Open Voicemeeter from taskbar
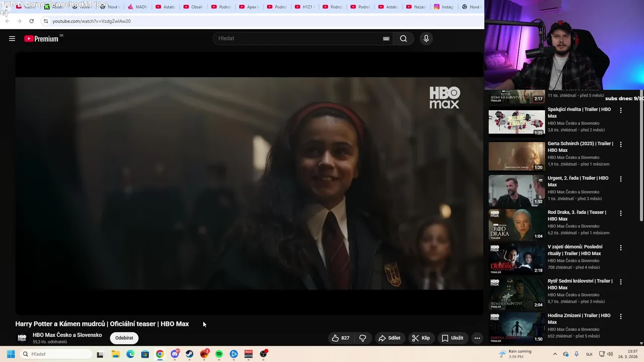Viewport: 644px width, 362px height. (249, 354)
